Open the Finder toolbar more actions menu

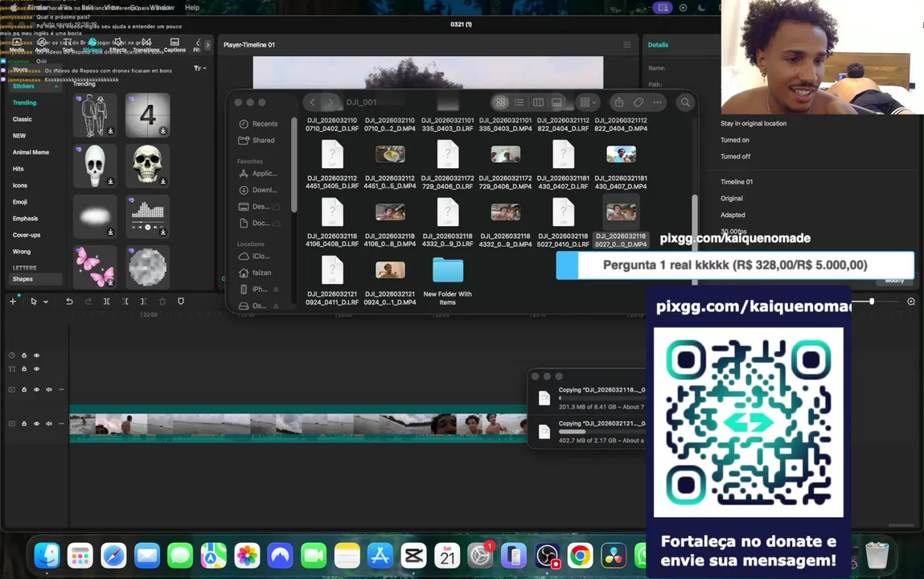coord(657,102)
